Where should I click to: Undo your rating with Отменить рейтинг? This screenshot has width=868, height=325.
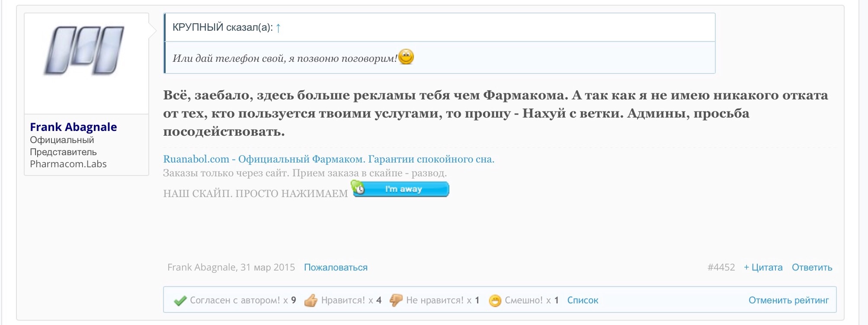(x=788, y=300)
